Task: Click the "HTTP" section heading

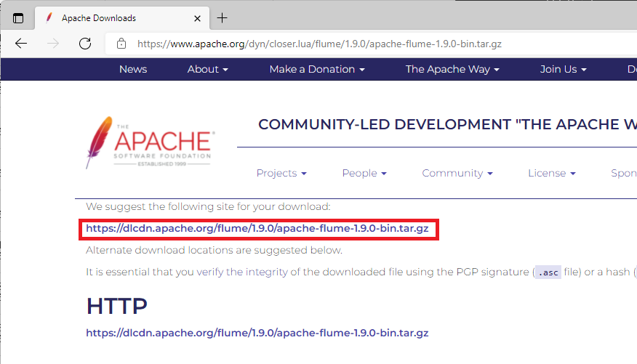Action: [116, 306]
